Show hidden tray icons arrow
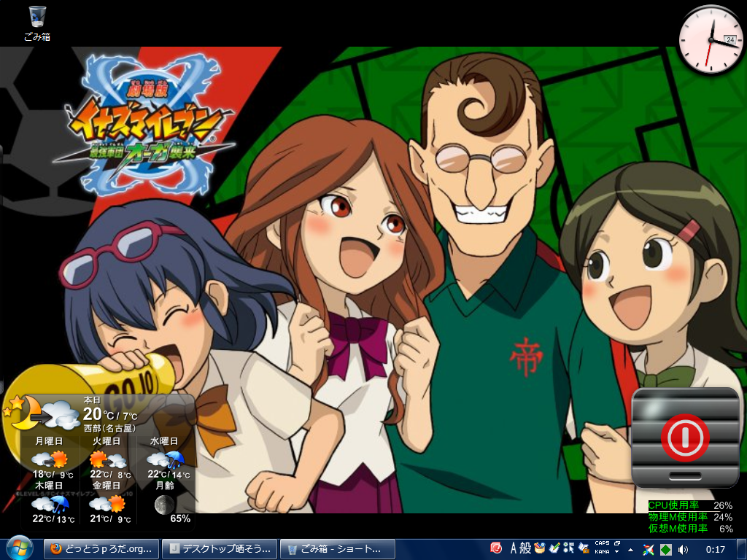 [631, 550]
